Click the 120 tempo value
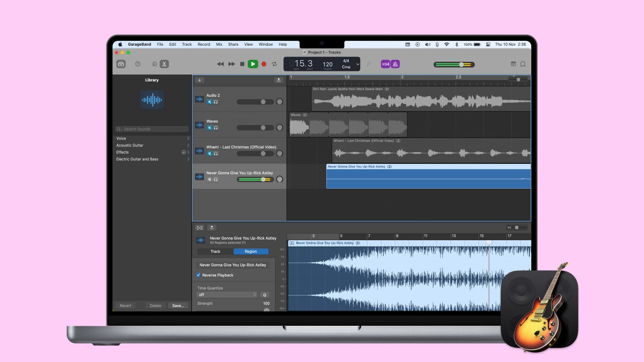Image resolution: width=644 pixels, height=362 pixels. [x=328, y=64]
